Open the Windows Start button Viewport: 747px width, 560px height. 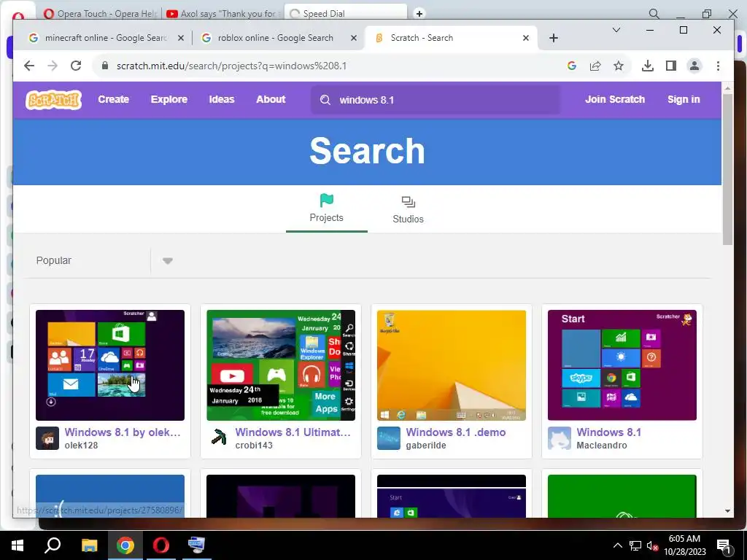click(x=18, y=545)
